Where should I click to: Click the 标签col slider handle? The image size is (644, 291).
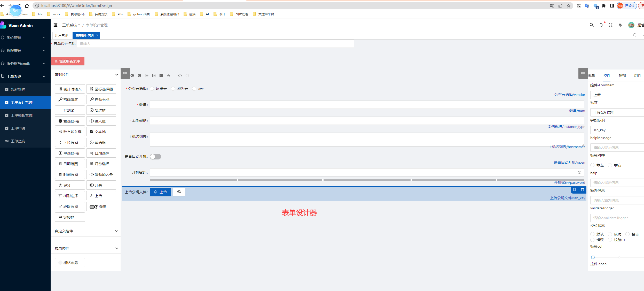coord(593,257)
